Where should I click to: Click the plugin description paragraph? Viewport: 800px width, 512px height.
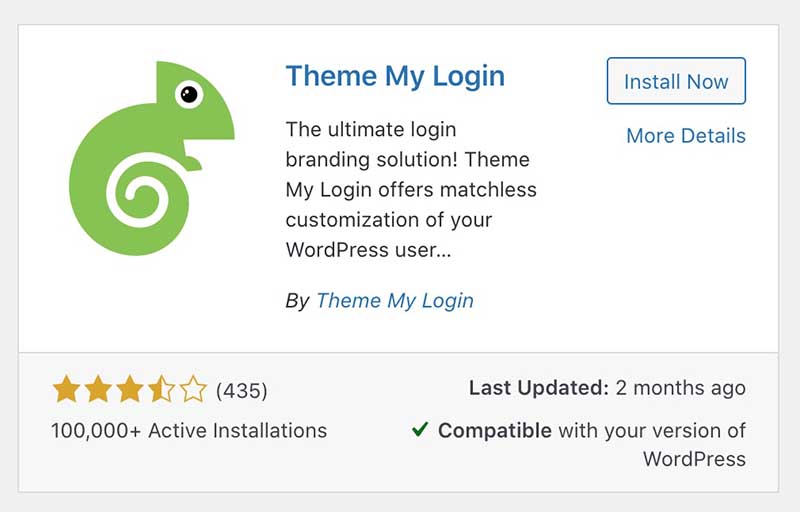(411, 190)
